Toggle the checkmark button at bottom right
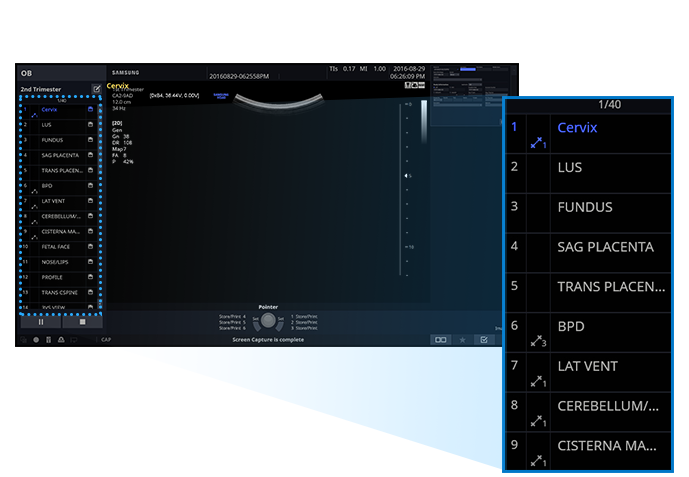This screenshot has width=689, height=477. [x=485, y=340]
